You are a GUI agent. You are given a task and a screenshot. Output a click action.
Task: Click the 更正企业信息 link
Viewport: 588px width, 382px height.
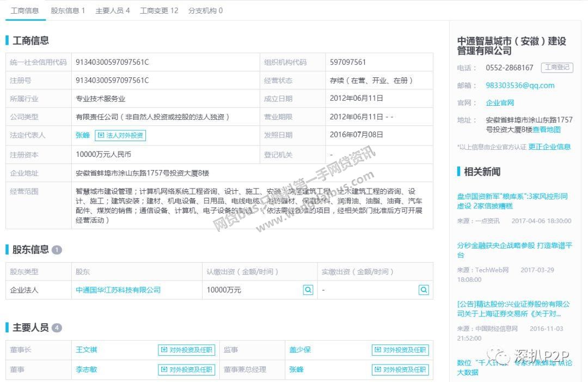tap(549, 147)
